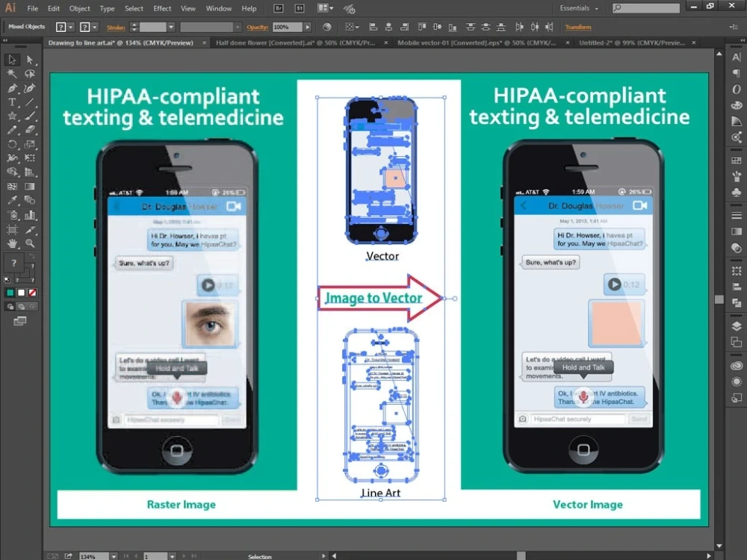Pick the Lasso tool
This screenshot has width=747, height=560.
click(x=30, y=74)
